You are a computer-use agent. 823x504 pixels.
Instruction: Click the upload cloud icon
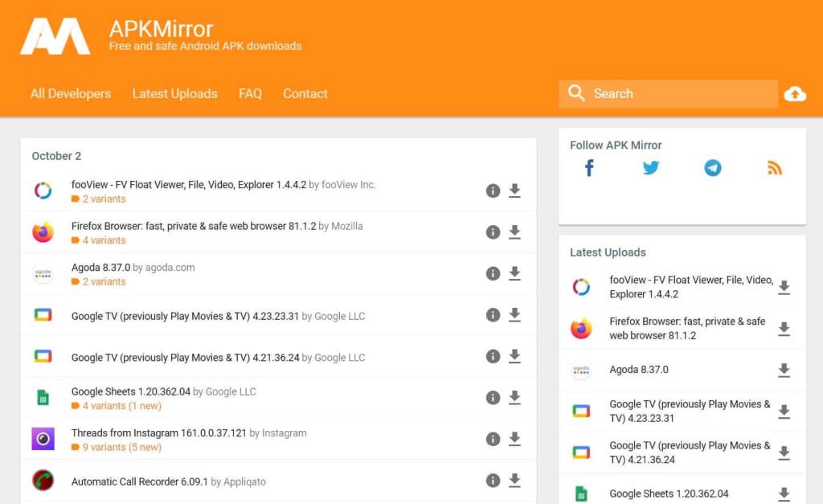click(795, 94)
